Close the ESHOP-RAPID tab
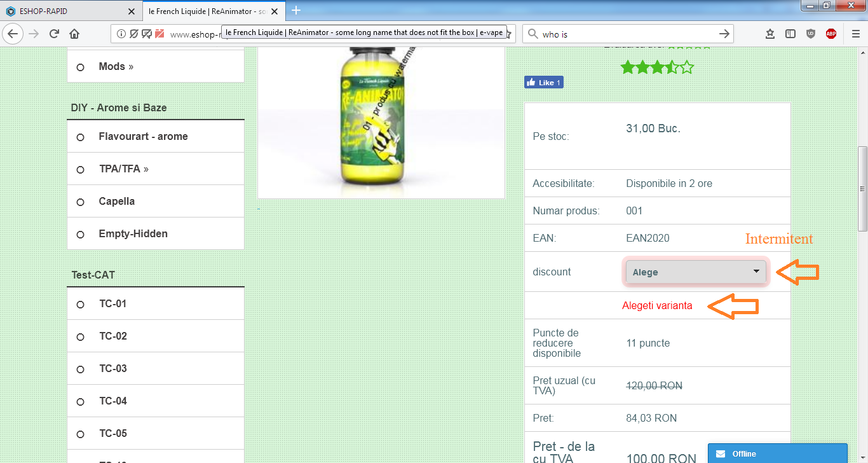This screenshot has height=463, width=868. [132, 11]
